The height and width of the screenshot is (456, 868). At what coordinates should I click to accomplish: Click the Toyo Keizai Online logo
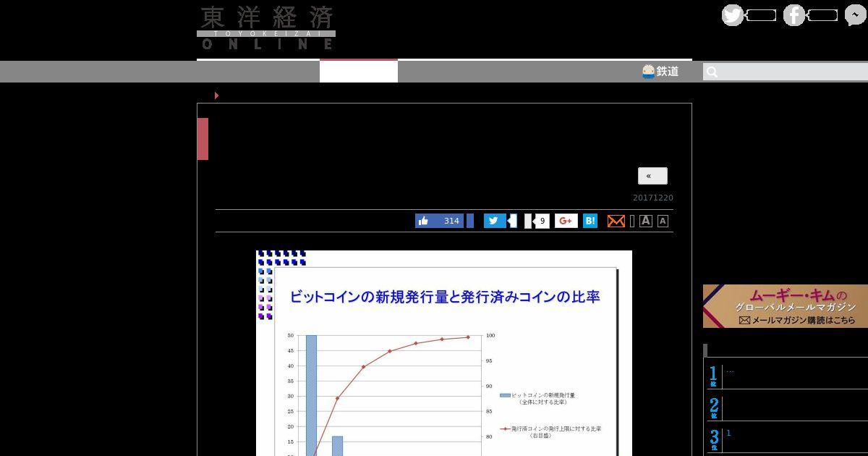tap(266, 28)
